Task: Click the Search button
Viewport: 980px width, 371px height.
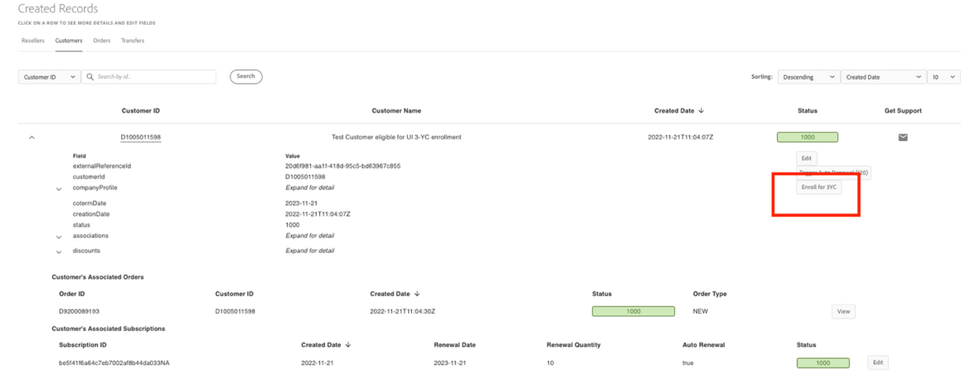Action: click(246, 77)
